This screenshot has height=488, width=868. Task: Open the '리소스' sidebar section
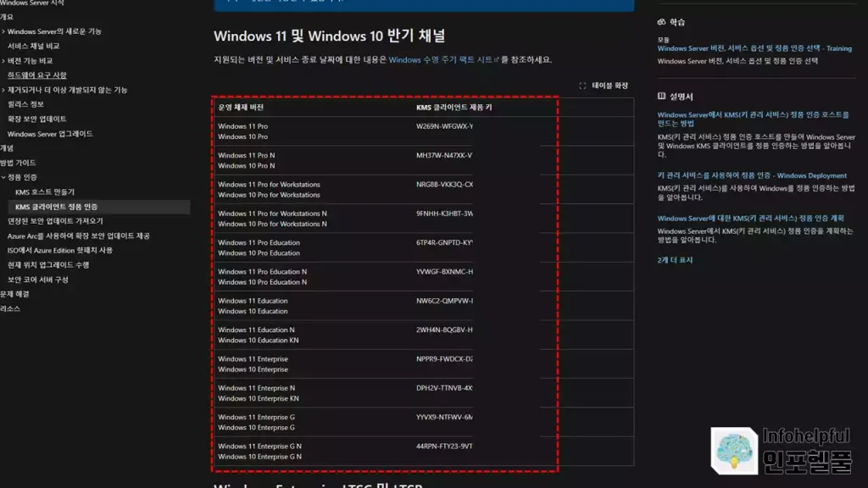pyautogui.click(x=10, y=308)
